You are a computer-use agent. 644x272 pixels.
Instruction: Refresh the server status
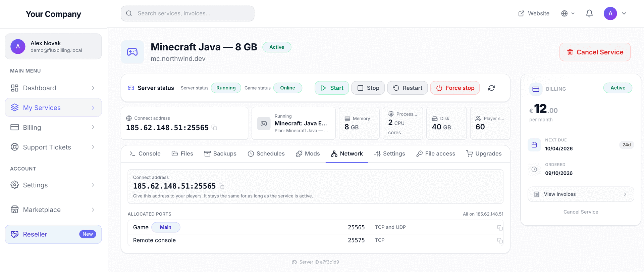point(491,88)
